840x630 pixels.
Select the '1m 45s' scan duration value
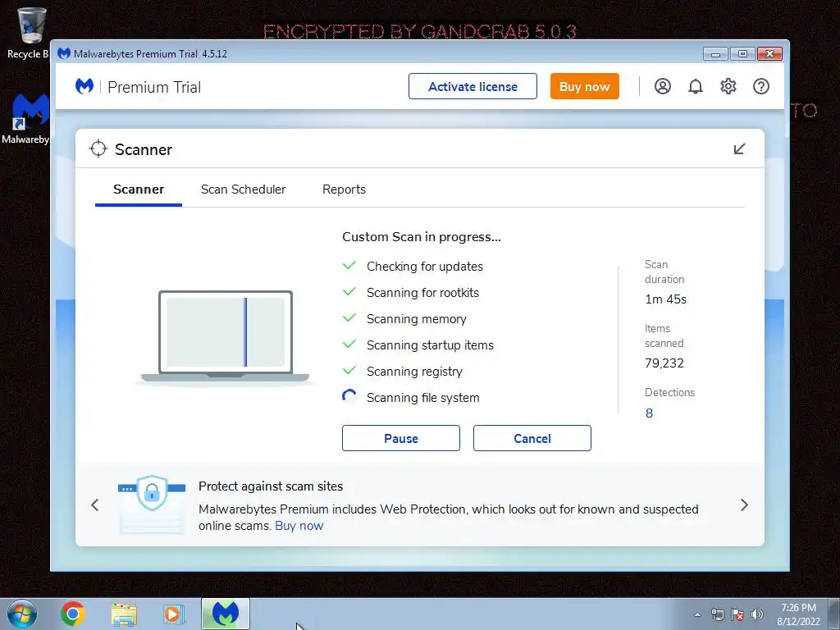tap(666, 299)
